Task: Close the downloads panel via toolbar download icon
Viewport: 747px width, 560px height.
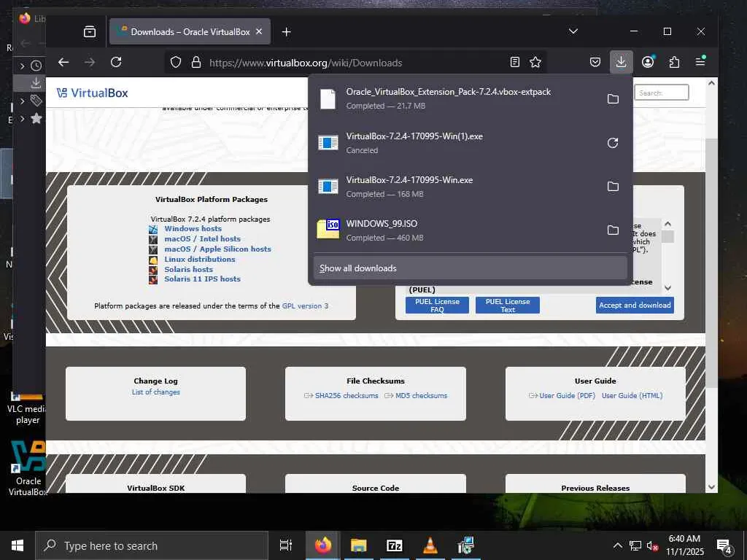Action: (622, 63)
